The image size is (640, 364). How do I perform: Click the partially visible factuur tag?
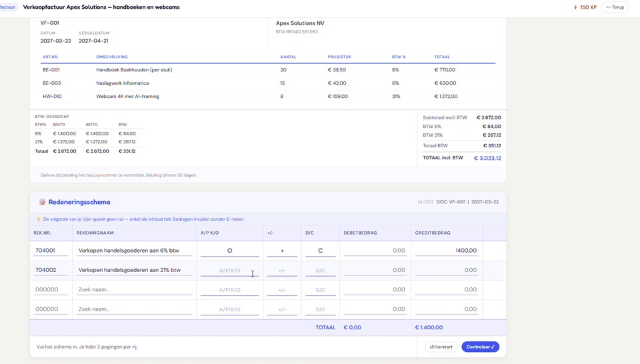8,7
